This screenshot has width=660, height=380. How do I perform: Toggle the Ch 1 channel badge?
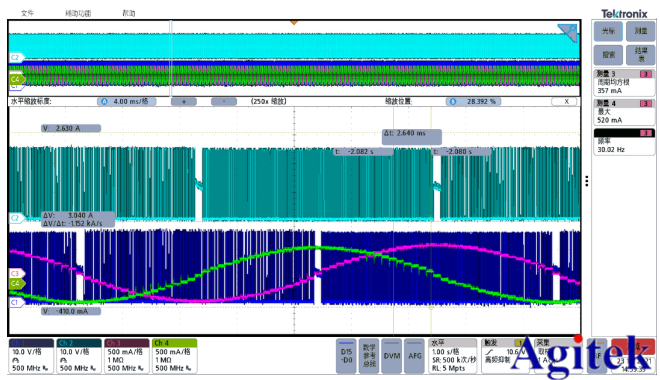(x=31, y=356)
